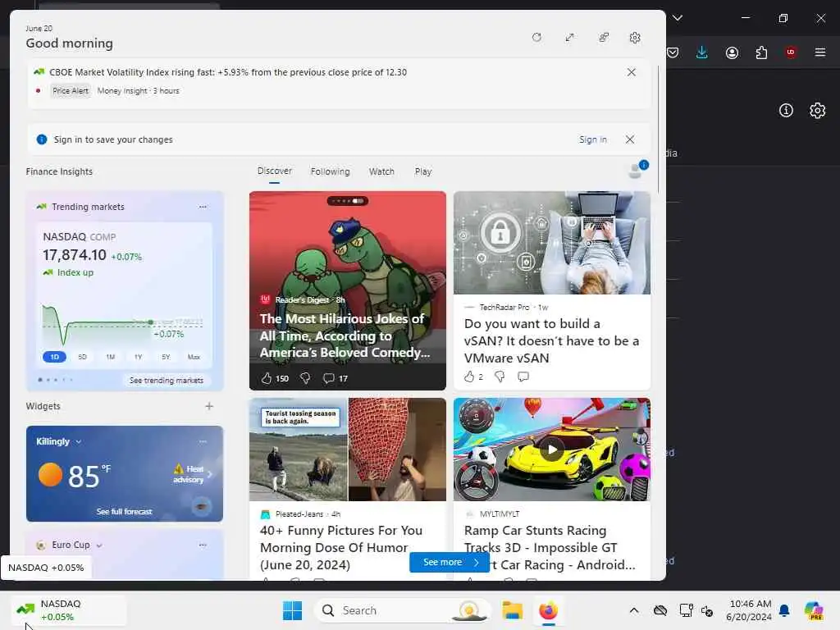Image resolution: width=840 pixels, height=630 pixels.
Task: Open profile icon with notification badge
Action: [x=637, y=170]
